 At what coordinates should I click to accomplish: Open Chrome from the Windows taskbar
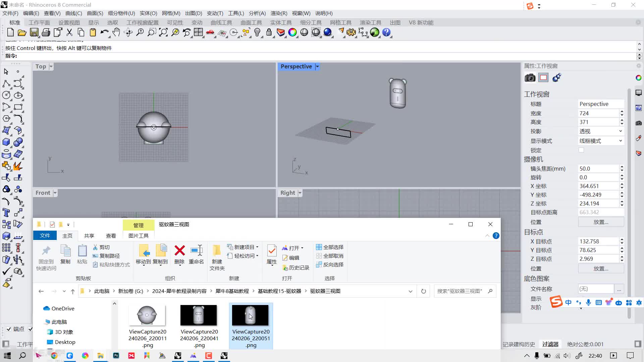(54, 356)
